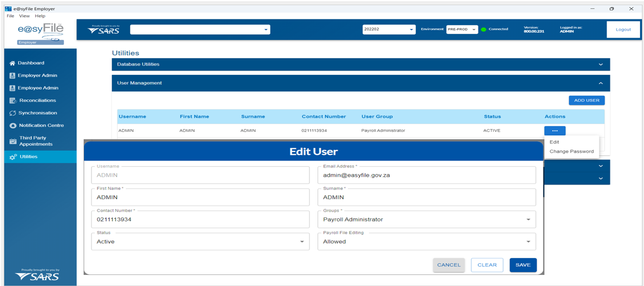The image size is (644, 286).
Task: Click the Email Address input field
Action: point(426,176)
